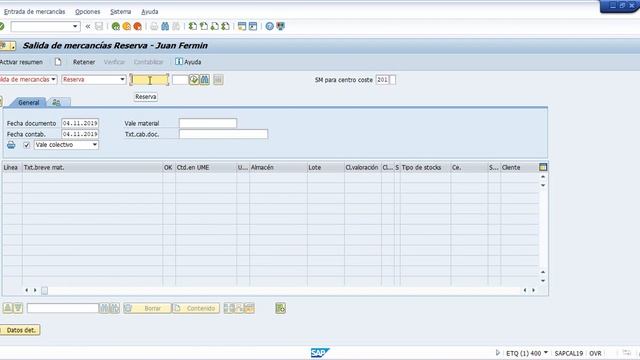Click the Activar resumen button
This screenshot has height=360, width=640.
pyautogui.click(x=21, y=62)
